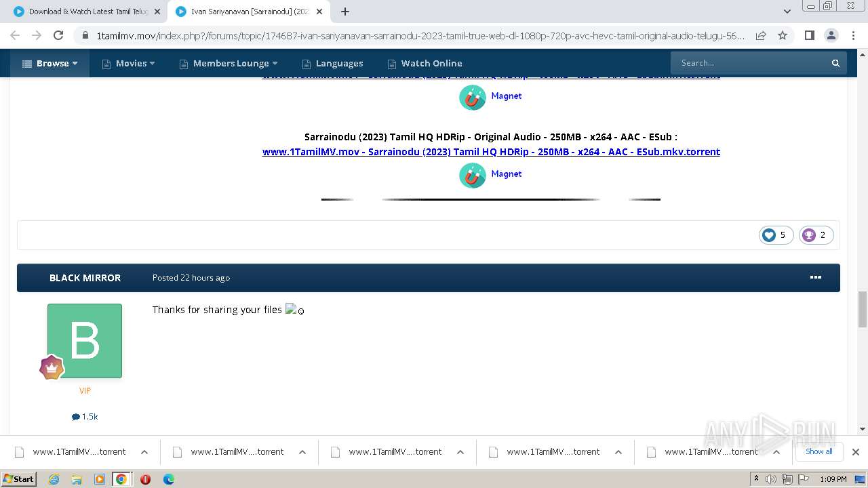Expand the Members Lounge menu

[x=229, y=63]
